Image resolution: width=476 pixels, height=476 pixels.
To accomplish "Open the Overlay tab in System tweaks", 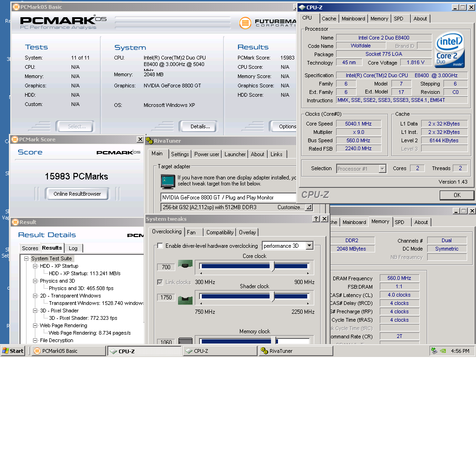I will pyautogui.click(x=247, y=232).
